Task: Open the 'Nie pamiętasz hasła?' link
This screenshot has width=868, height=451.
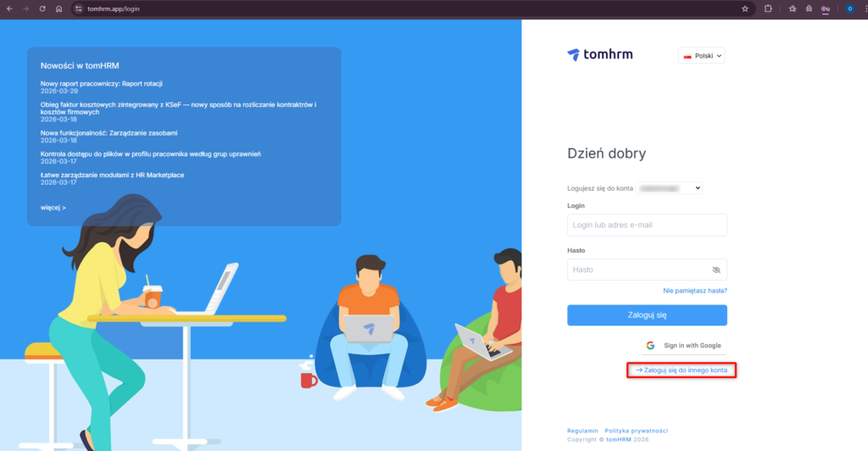Action: pos(695,291)
